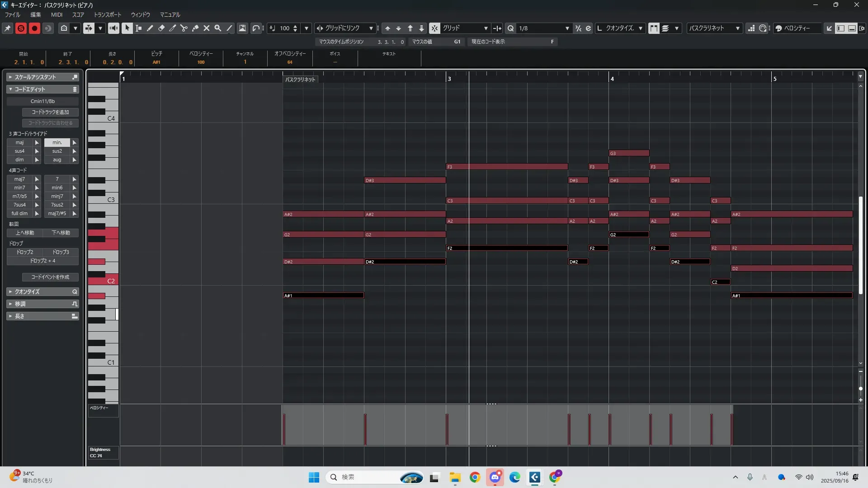Viewport: 868px width, 488px height.
Task: Click the ドロップ2 voicing button
Action: [x=25, y=252]
